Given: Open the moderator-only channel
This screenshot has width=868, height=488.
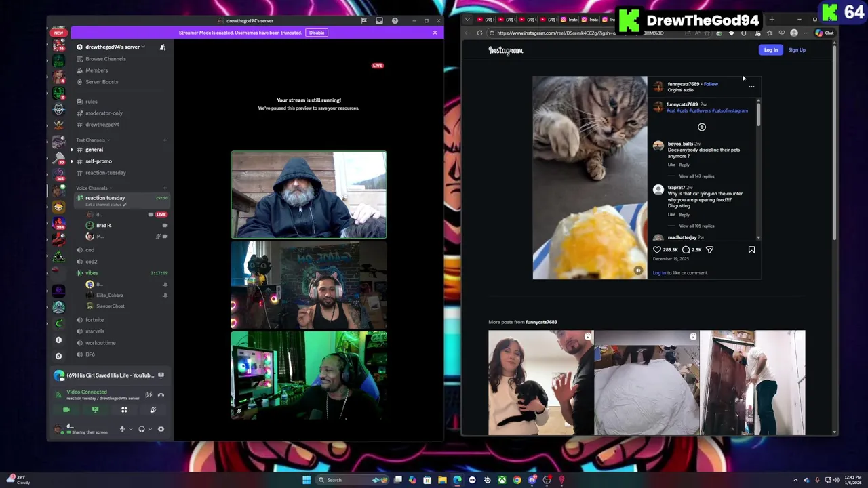Looking at the screenshot, I should pos(104,113).
